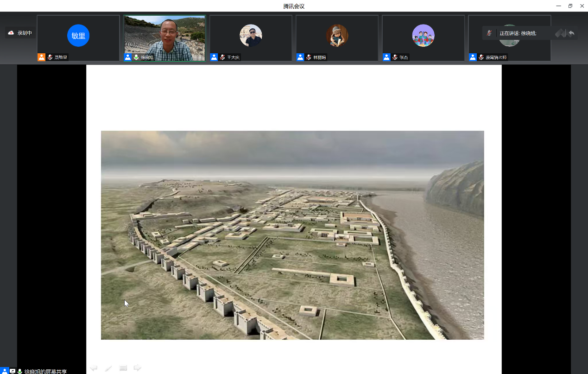Open the slide menu icon in presentation controls
This screenshot has height=374, width=588.
[x=123, y=368]
